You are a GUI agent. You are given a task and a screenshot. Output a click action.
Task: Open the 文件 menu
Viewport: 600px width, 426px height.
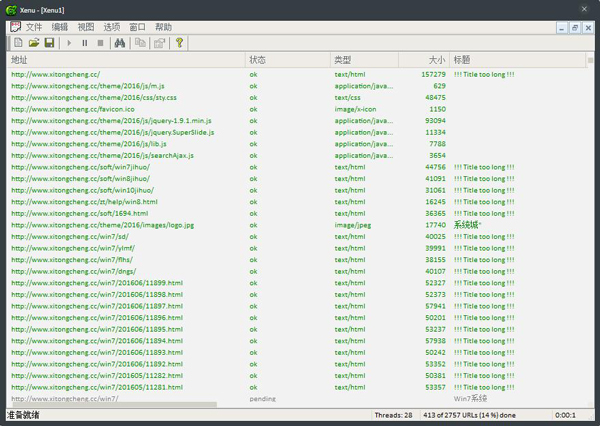(34, 27)
